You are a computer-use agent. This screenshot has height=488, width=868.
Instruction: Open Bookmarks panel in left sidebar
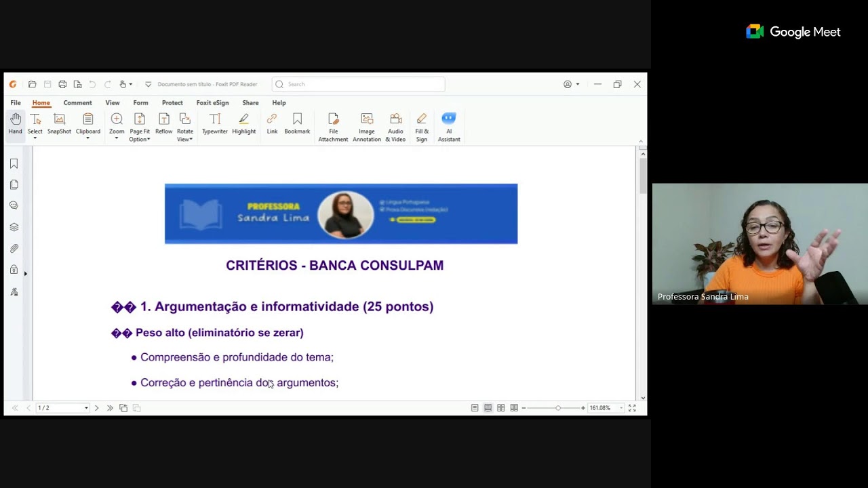[x=14, y=163]
